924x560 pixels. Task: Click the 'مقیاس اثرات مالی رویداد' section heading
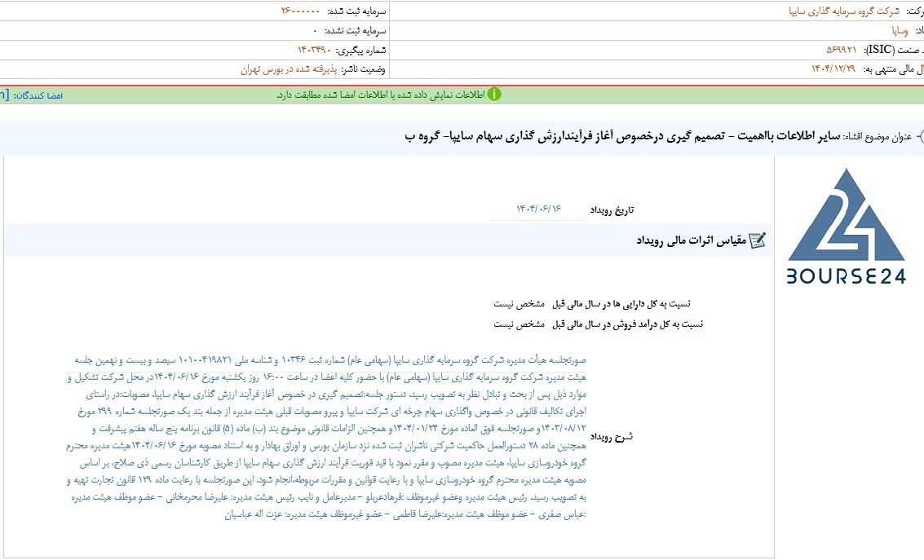[692, 240]
